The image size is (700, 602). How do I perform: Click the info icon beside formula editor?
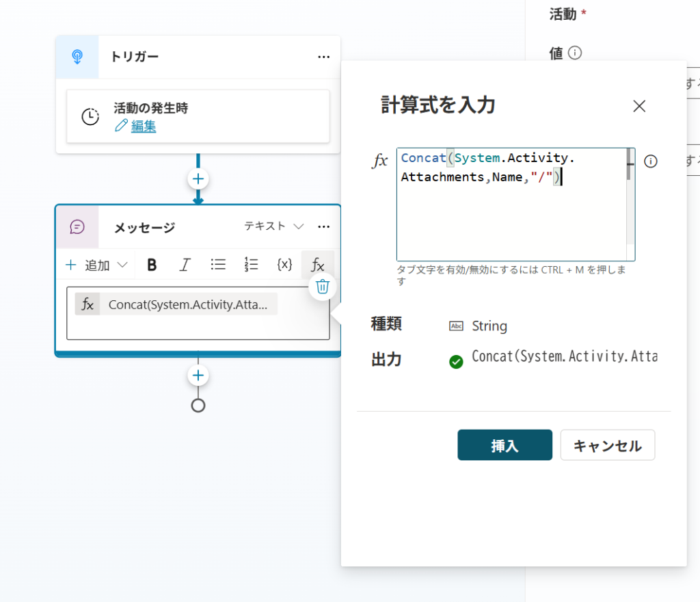point(651,161)
